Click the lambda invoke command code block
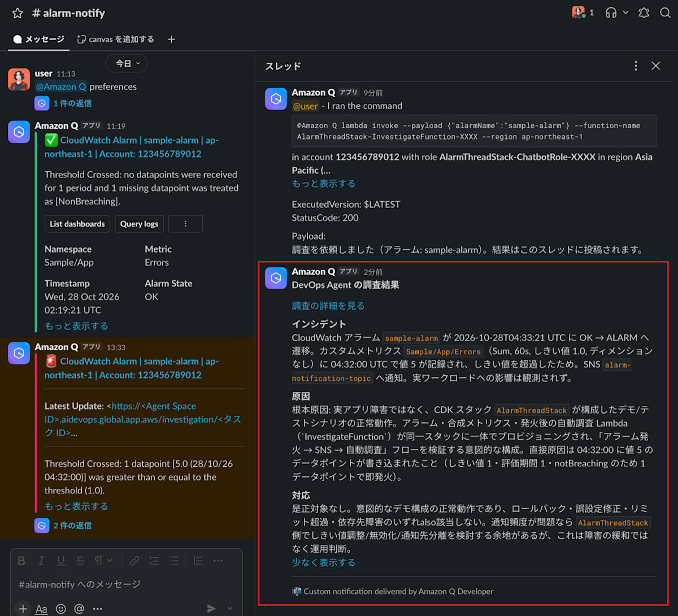 (x=474, y=131)
